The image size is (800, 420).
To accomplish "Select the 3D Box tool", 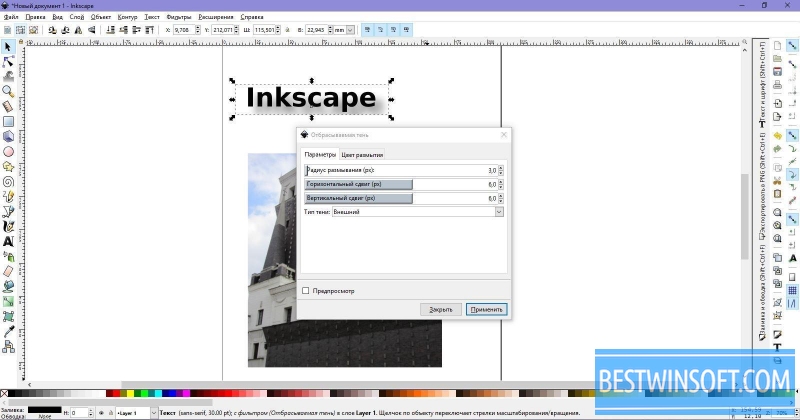I will 8,137.
